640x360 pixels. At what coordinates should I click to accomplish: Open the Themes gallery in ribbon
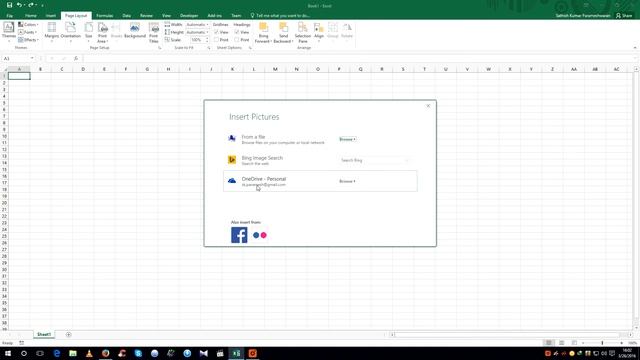point(9,31)
